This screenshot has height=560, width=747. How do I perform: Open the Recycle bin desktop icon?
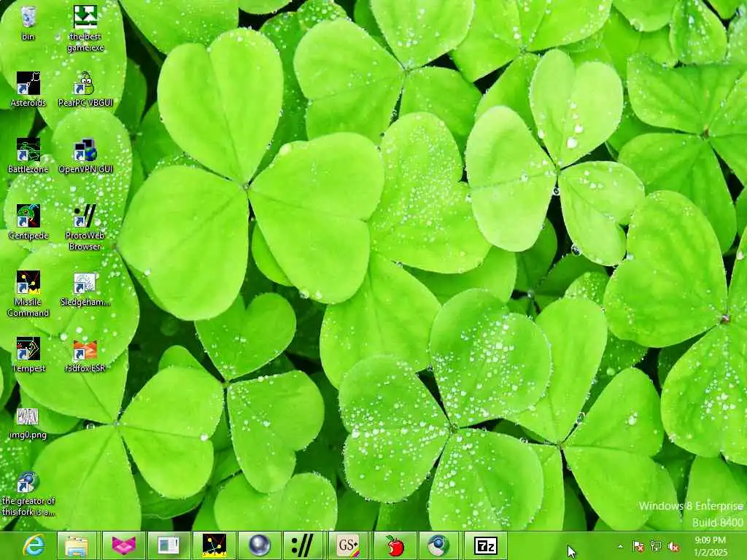click(x=28, y=23)
